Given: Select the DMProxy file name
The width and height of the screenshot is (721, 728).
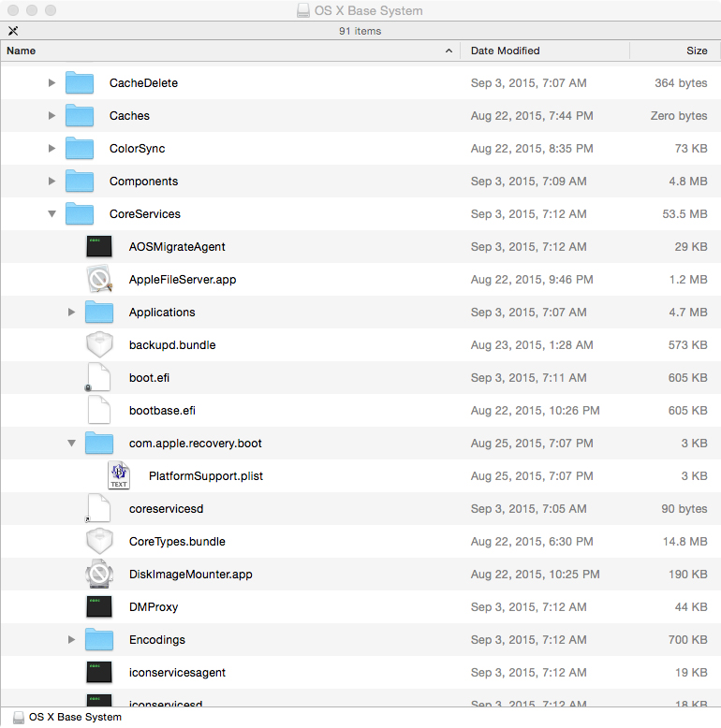Looking at the screenshot, I should click(154, 606).
